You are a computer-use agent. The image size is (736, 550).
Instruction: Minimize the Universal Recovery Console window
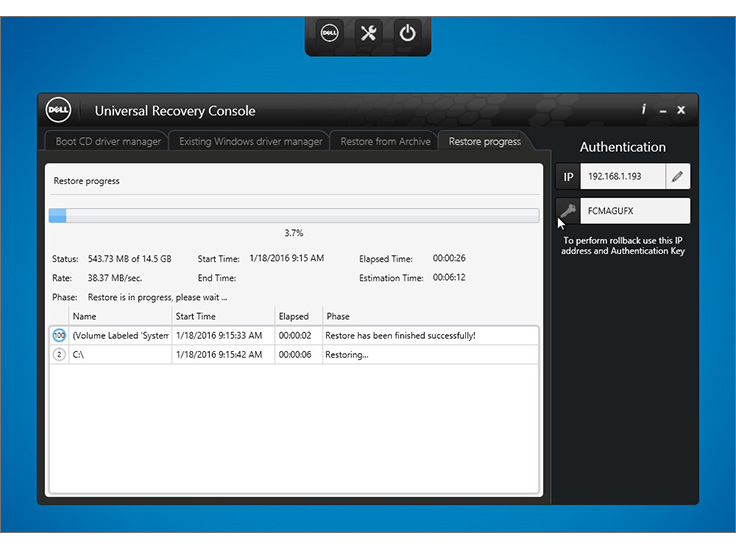663,111
